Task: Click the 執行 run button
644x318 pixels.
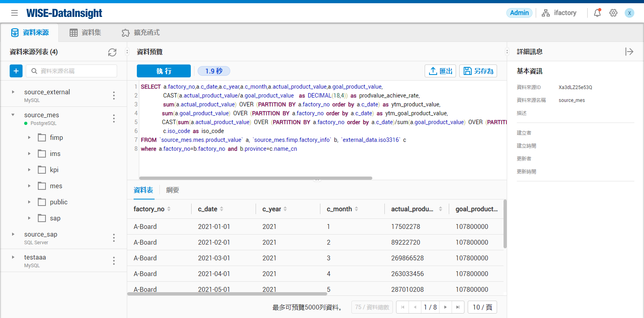Action: coord(164,71)
